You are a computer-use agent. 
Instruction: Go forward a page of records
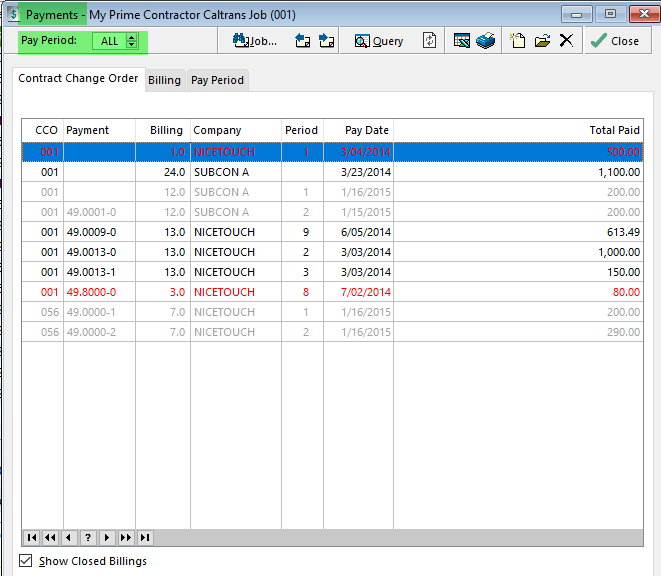pos(126,538)
